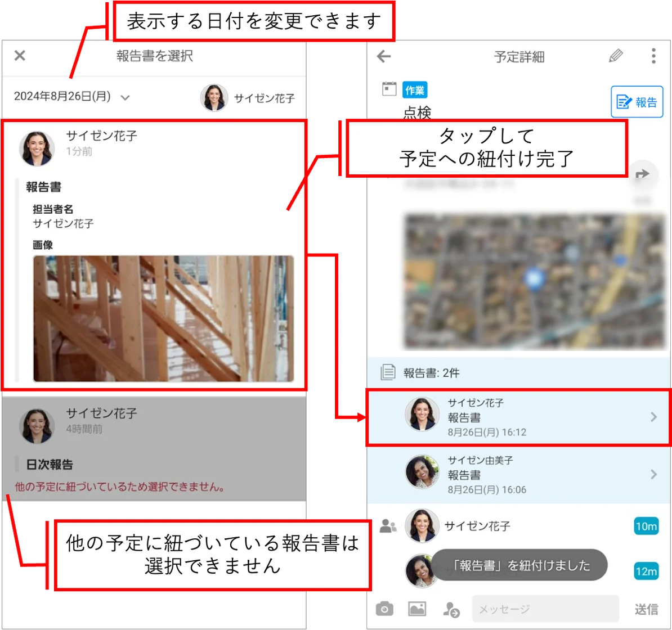Tap the image gallery icon
672x630 pixels.
point(417,609)
